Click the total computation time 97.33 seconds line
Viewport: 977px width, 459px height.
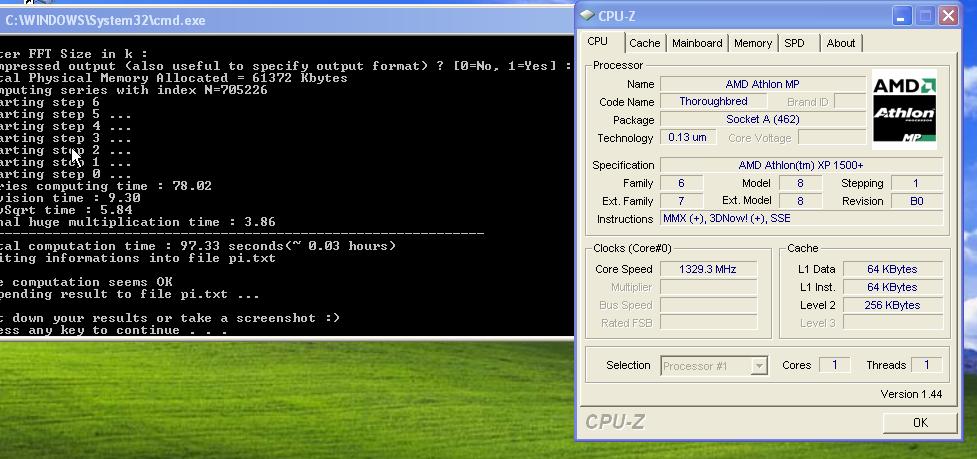tap(198, 246)
